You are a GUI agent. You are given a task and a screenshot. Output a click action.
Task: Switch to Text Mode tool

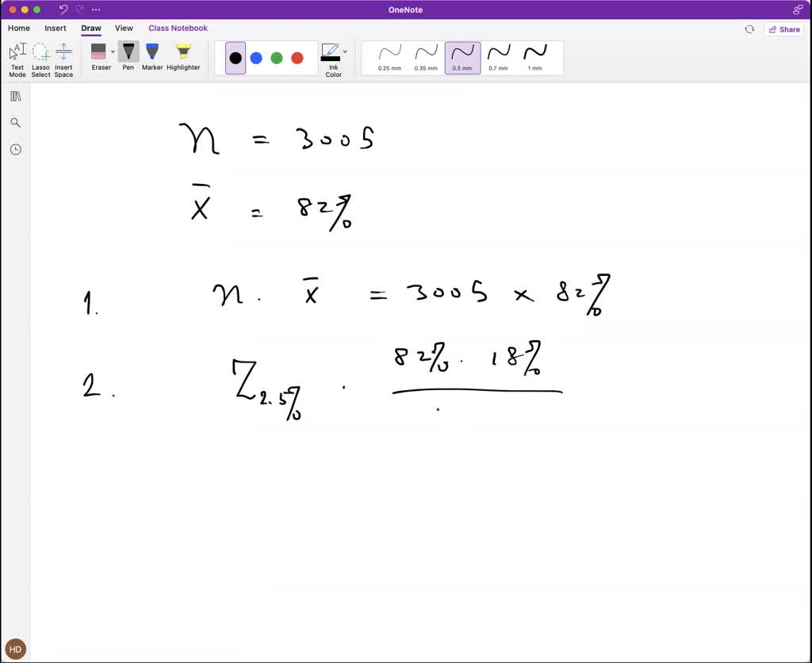coord(17,59)
